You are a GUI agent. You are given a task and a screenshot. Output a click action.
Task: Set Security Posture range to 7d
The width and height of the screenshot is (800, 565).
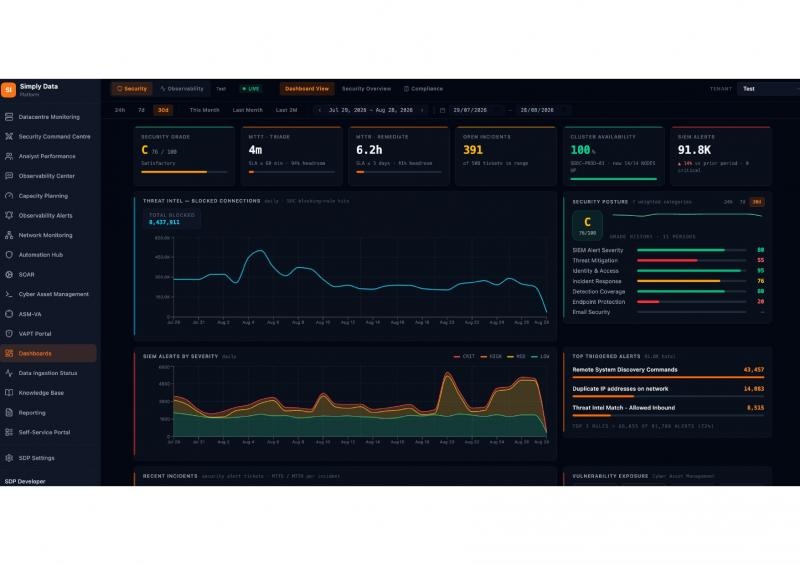[742, 202]
